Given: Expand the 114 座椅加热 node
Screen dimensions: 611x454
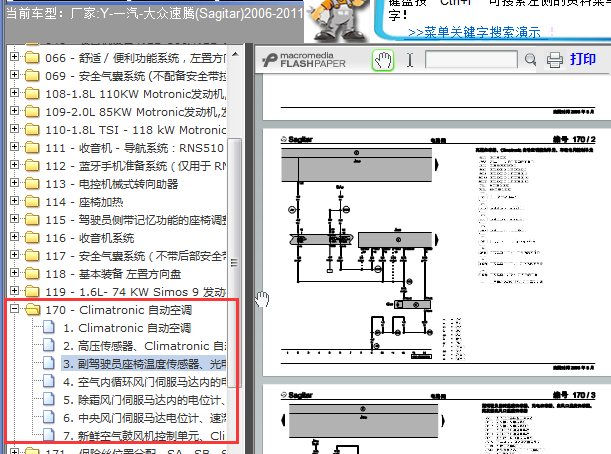Looking at the screenshot, I should click(x=14, y=201).
